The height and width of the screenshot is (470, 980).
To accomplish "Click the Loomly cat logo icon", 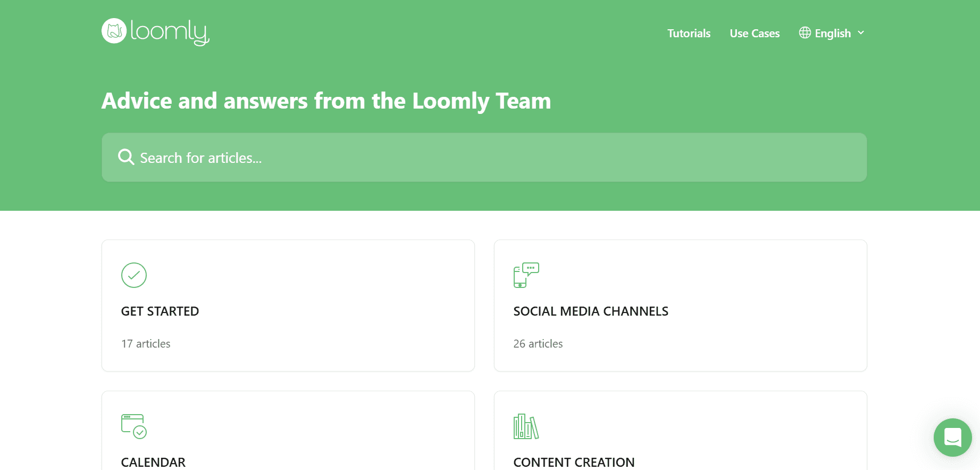I will point(114,31).
